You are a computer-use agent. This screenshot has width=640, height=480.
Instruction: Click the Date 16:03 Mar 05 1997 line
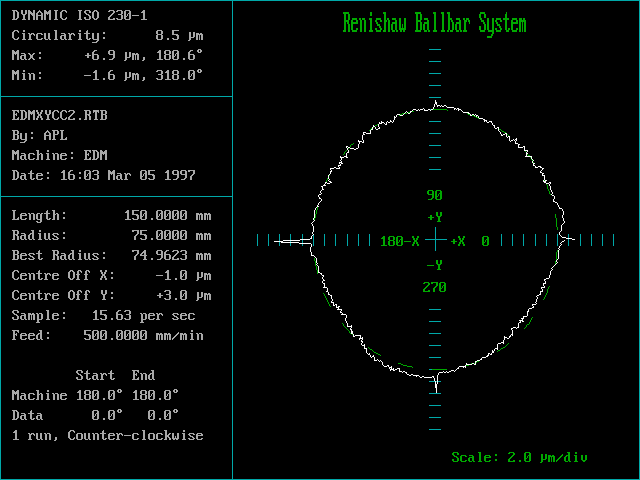(x=103, y=175)
